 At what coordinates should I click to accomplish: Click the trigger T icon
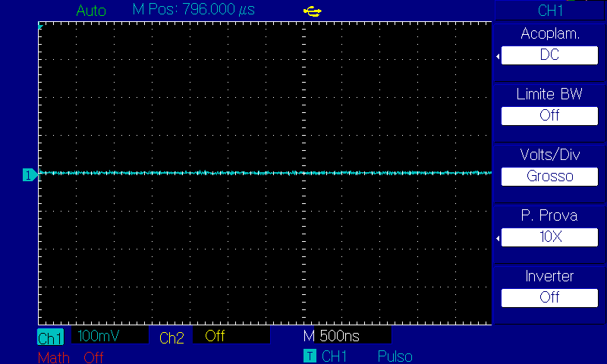point(310,356)
